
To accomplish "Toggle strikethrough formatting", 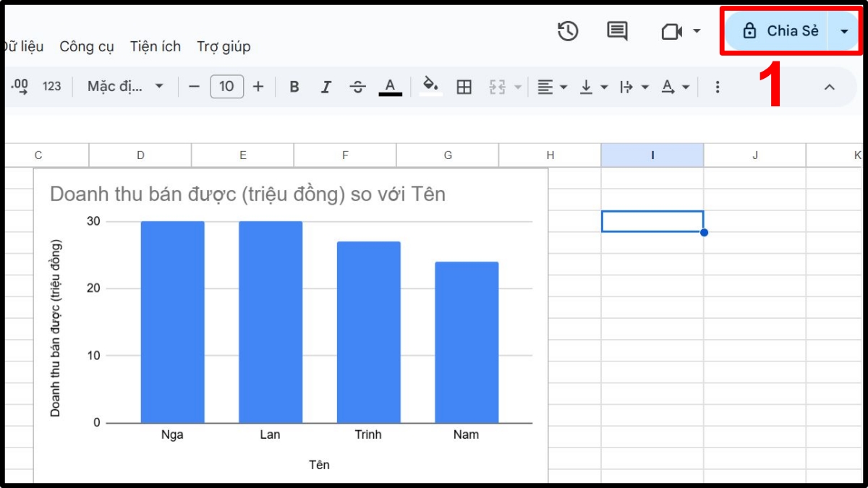I will click(357, 86).
